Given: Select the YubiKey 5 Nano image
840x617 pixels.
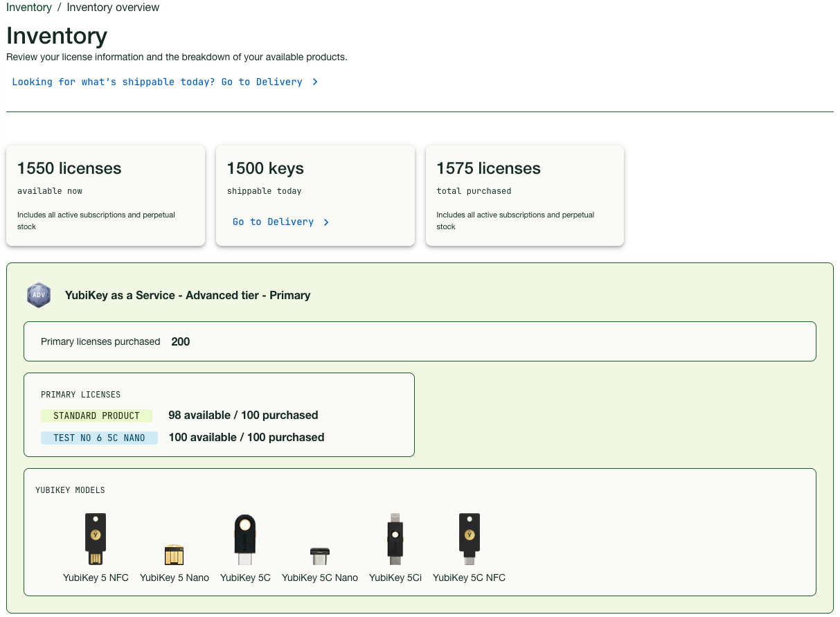Looking at the screenshot, I should pyautogui.click(x=174, y=555).
